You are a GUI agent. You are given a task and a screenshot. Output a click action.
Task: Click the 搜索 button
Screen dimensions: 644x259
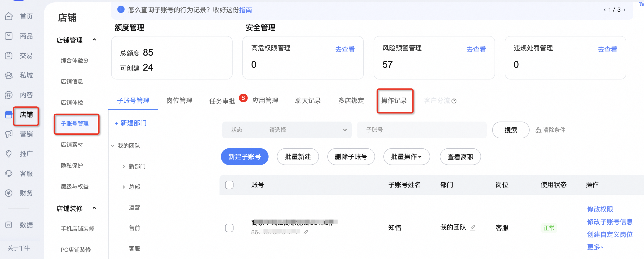point(511,130)
